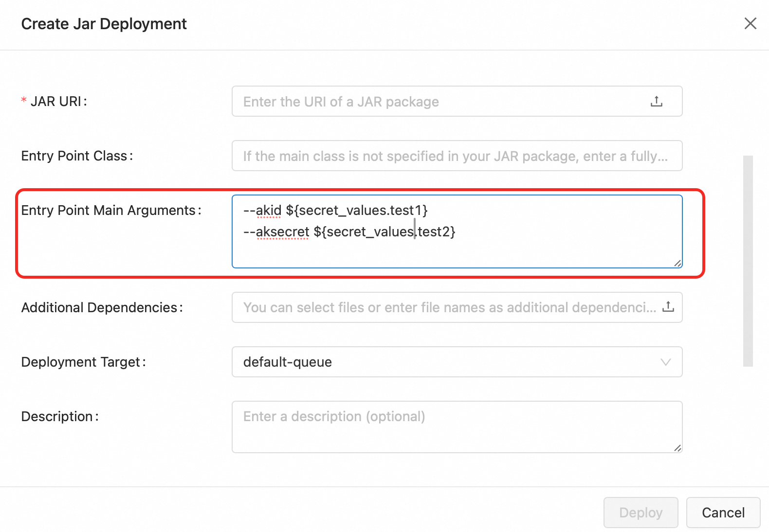This screenshot has height=532, width=769.
Task: Click resize handle of Main Arguments textarea
Action: point(677,263)
